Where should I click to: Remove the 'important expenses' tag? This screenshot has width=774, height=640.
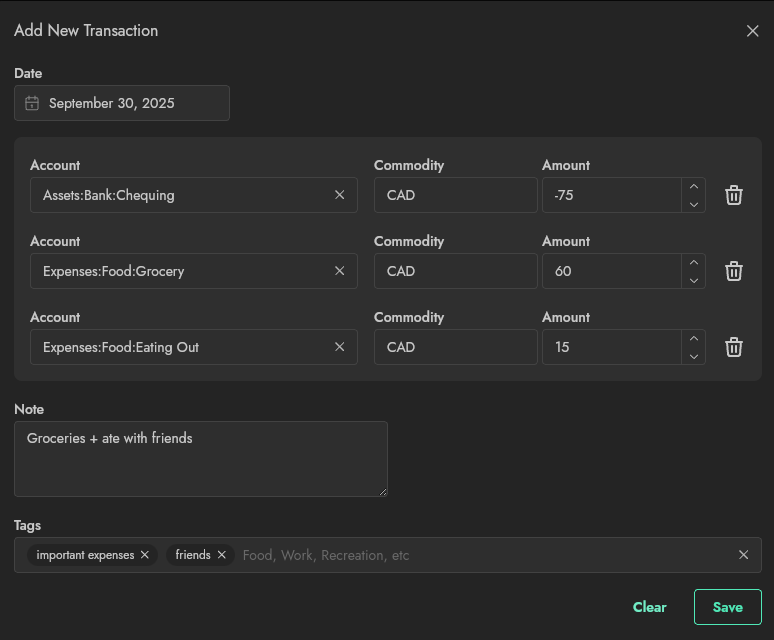(145, 555)
